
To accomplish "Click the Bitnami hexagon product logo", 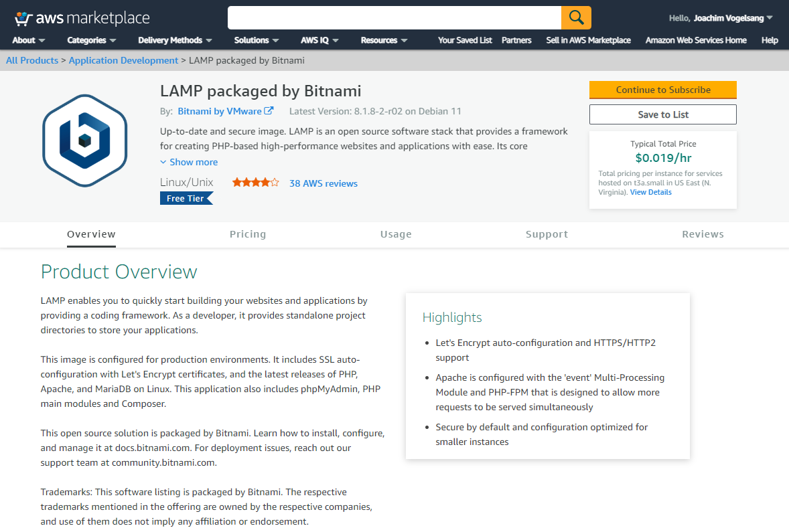I will [84, 141].
